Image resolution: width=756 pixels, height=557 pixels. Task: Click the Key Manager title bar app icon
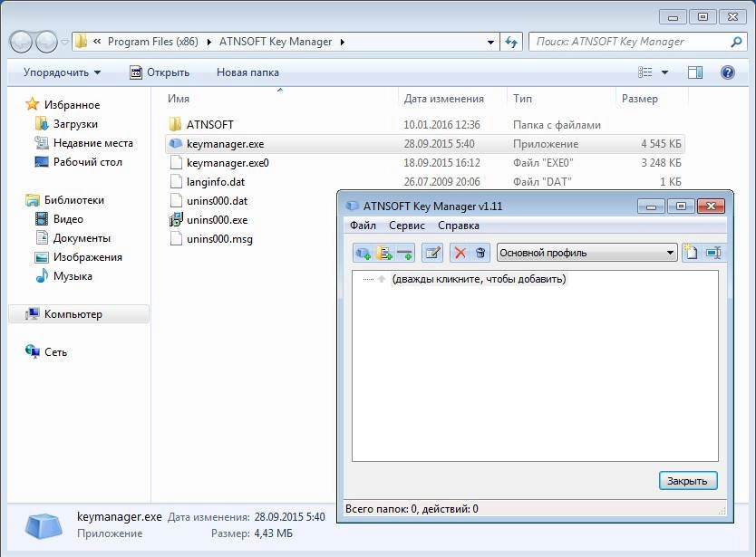[x=353, y=206]
